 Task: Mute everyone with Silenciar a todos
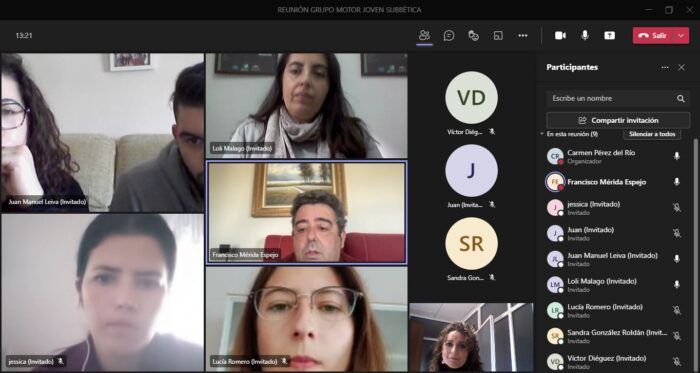tap(652, 134)
